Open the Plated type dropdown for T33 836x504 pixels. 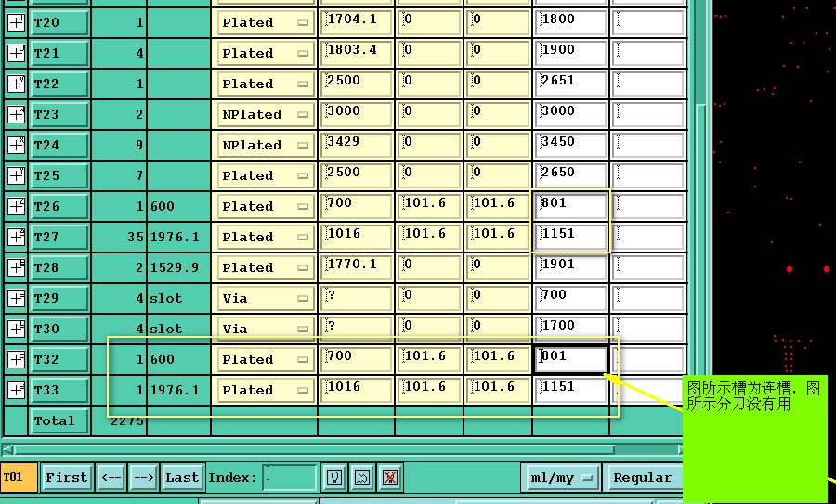(265, 391)
